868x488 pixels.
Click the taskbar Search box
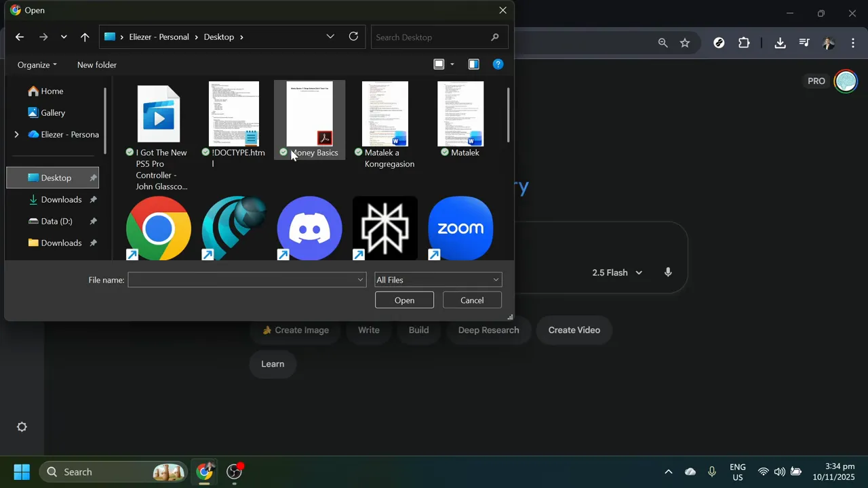(x=113, y=472)
